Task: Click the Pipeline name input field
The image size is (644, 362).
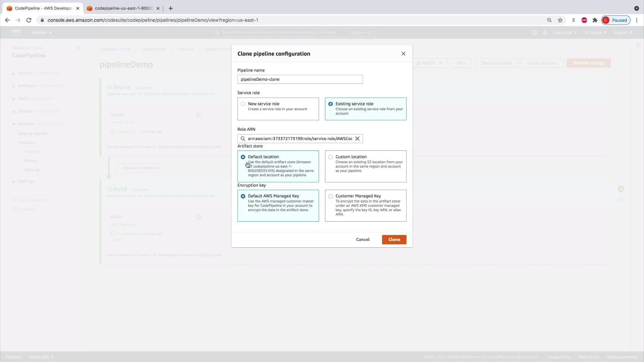Action: pos(300,79)
